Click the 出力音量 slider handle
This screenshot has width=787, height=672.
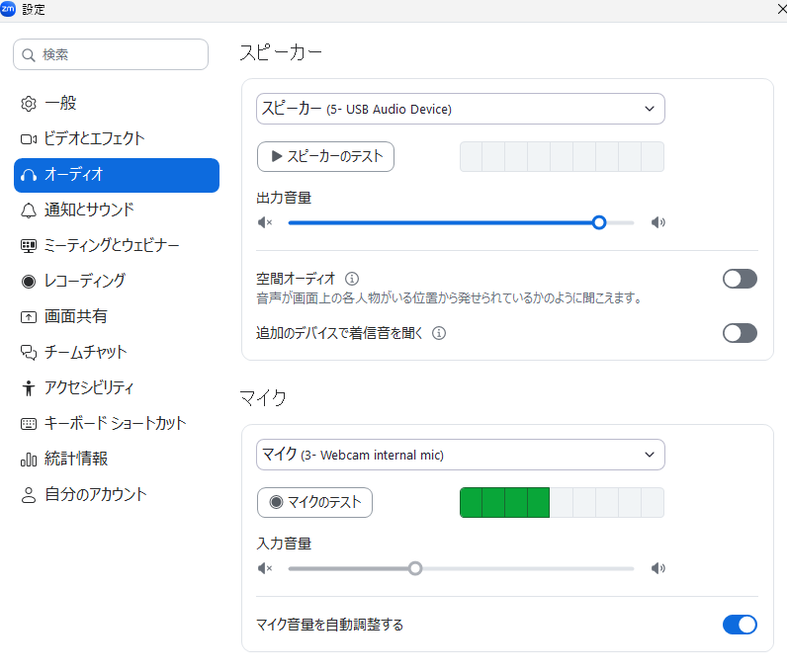599,222
